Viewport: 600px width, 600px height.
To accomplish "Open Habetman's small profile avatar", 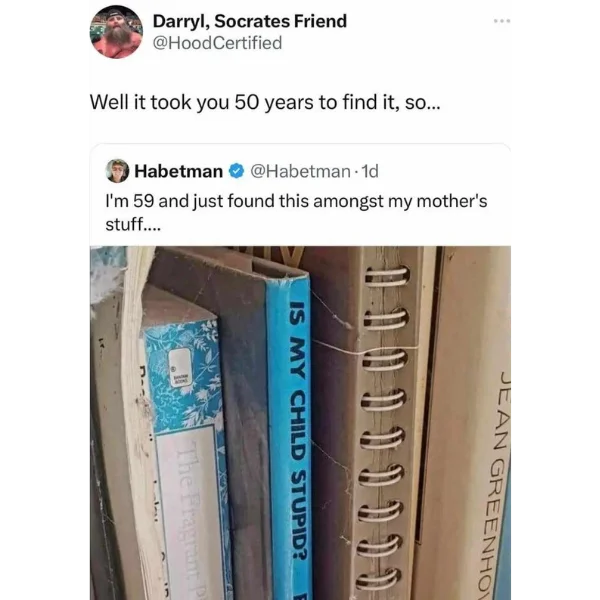I will tap(117, 171).
